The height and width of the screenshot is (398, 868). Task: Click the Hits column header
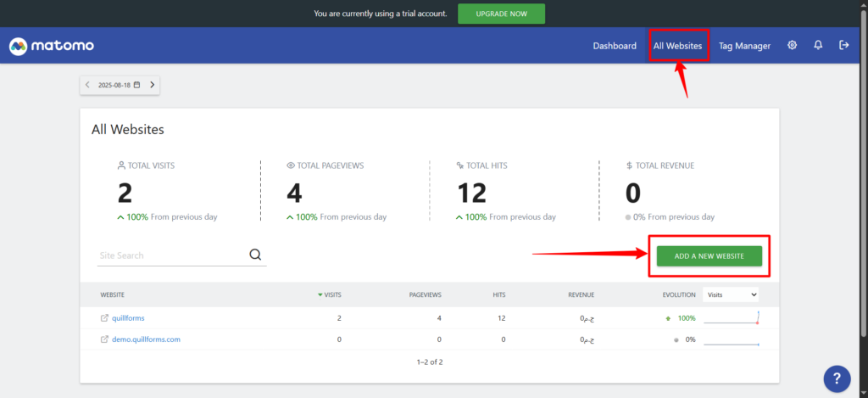(498, 295)
